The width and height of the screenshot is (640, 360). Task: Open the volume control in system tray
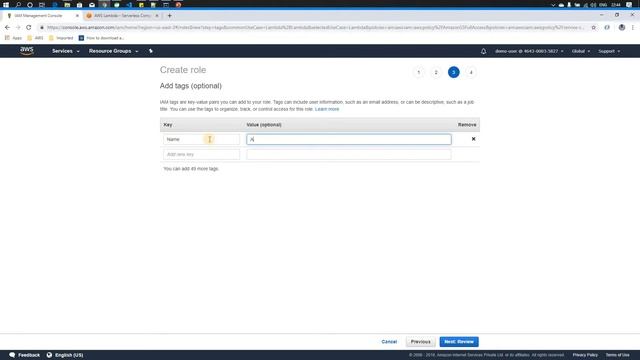click(x=593, y=5)
